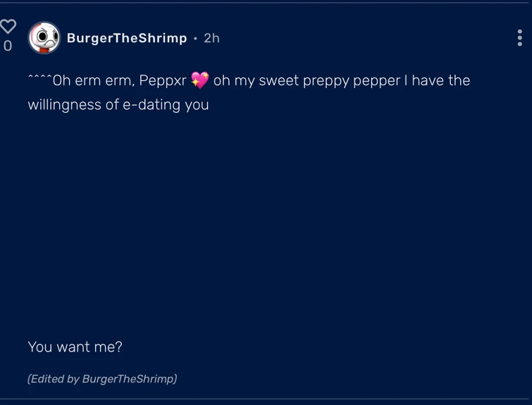Click the "willingness of e-dating you" line
532x405 pixels.
pos(118,106)
